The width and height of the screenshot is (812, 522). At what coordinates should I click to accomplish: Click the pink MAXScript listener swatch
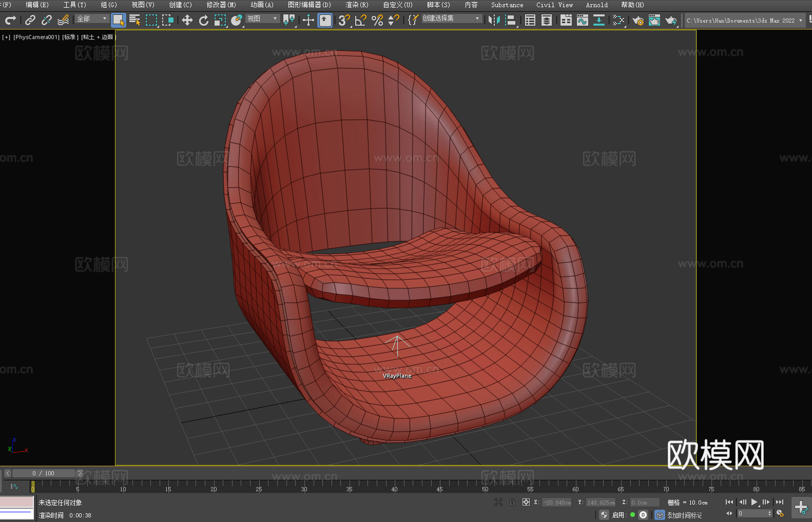point(17,502)
